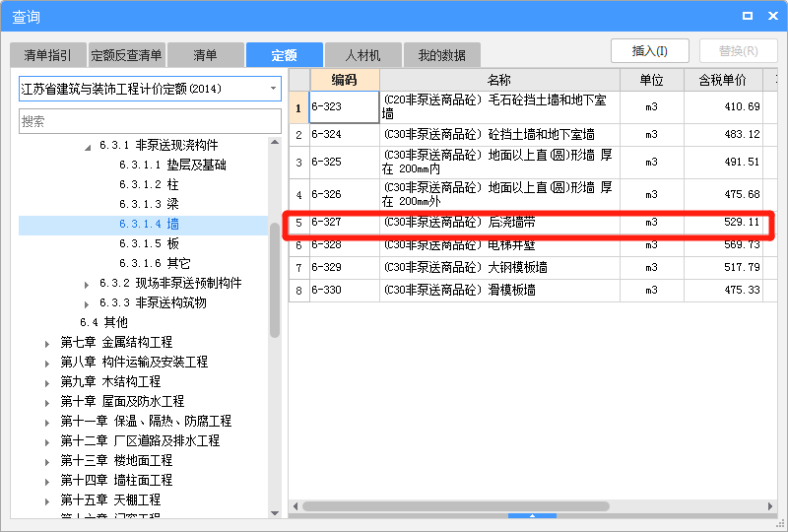Switch to the 清单指引 tab
The image size is (788, 532).
click(x=47, y=55)
